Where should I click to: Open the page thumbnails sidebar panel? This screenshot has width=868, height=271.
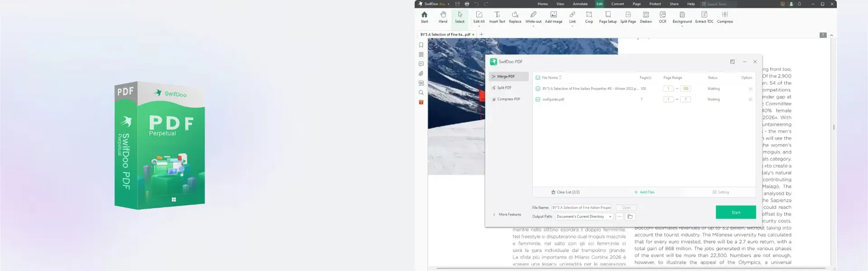click(421, 55)
